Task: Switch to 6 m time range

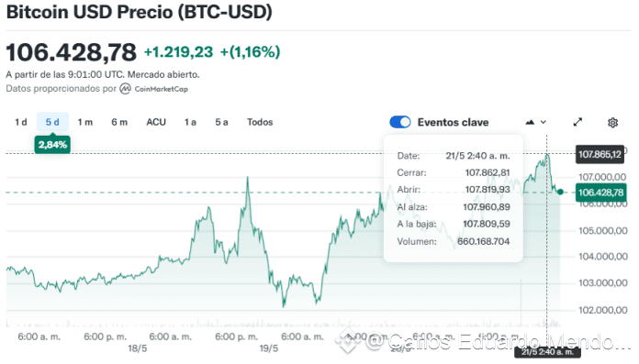Action: pyautogui.click(x=119, y=122)
